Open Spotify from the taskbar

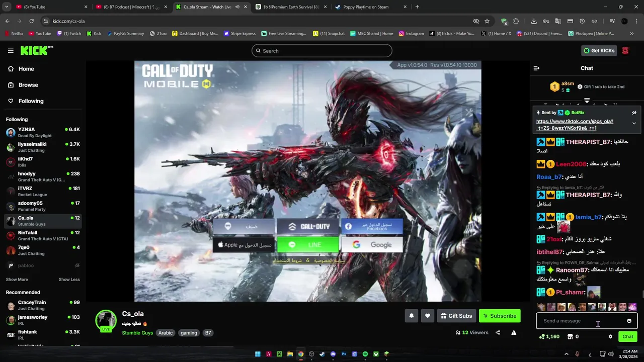[365, 354]
